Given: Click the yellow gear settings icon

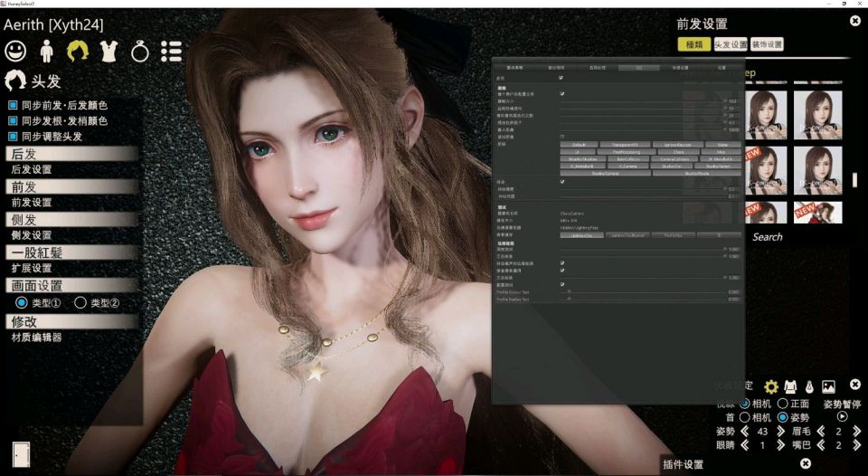Looking at the screenshot, I should pyautogui.click(x=770, y=386).
